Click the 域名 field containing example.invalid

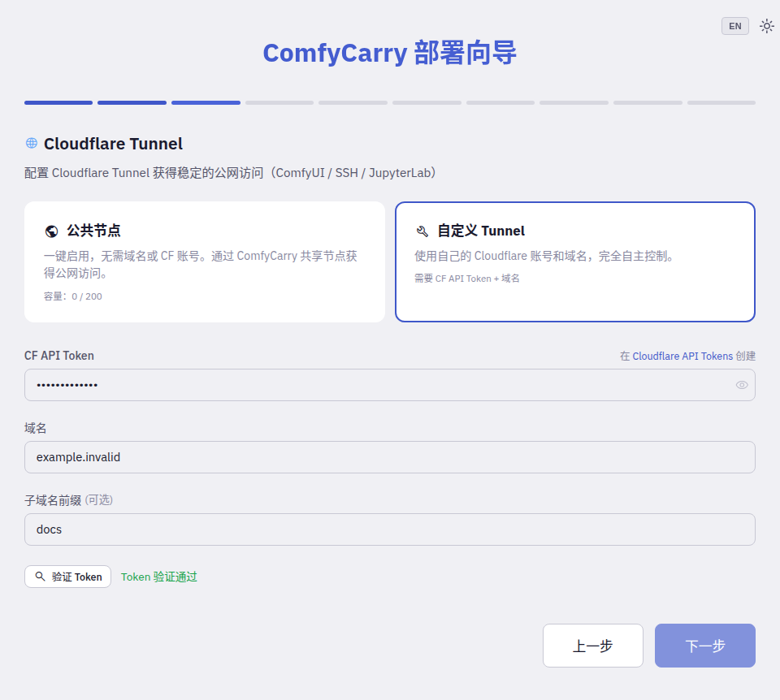[x=389, y=457]
